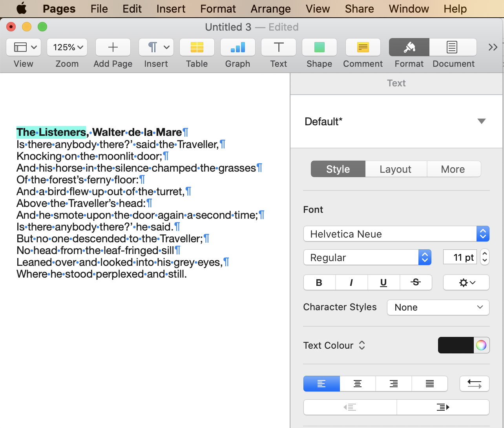Open the View toolbar button
Screen dimensions: 504x428
pyautogui.click(x=24, y=48)
